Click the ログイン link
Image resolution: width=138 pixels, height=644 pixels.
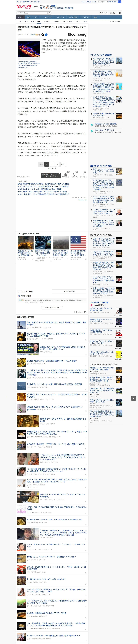[x=42, y=8]
